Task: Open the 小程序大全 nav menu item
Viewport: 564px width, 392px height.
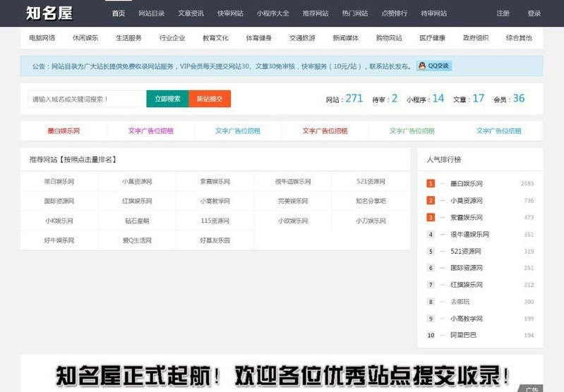Action: [272, 13]
